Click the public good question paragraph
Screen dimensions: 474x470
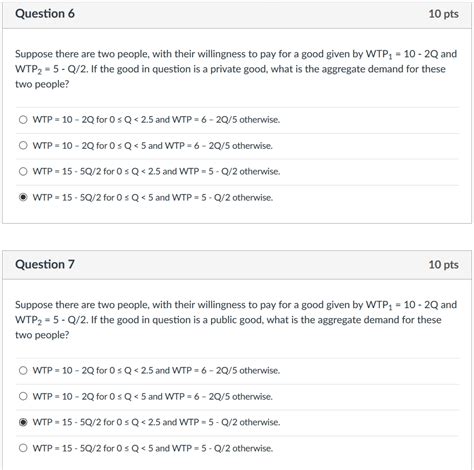236,320
